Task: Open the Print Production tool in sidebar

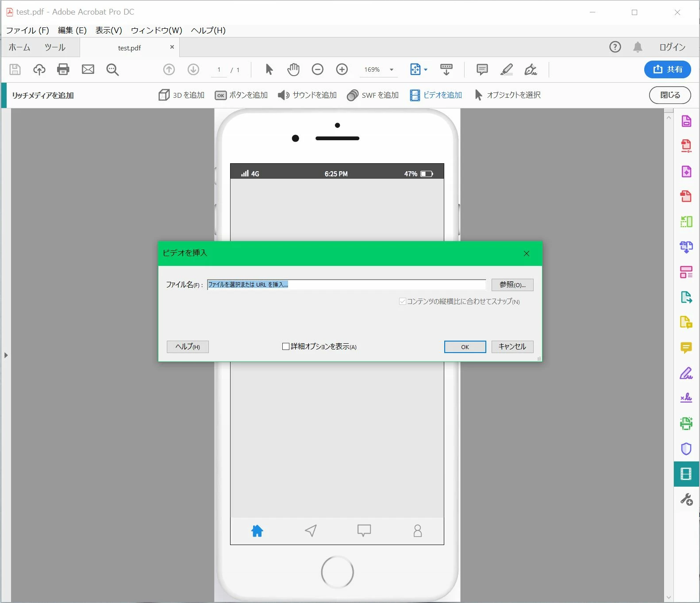Action: [686, 423]
